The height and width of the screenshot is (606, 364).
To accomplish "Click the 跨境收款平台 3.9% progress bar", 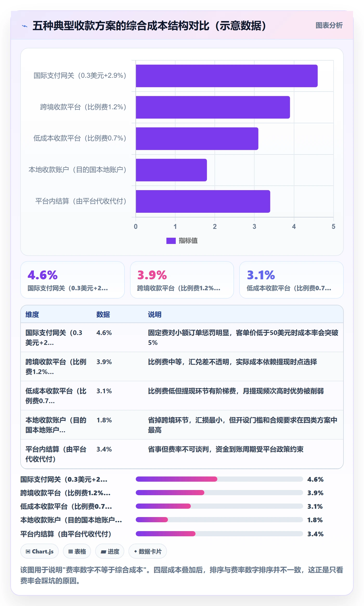I will (219, 493).
